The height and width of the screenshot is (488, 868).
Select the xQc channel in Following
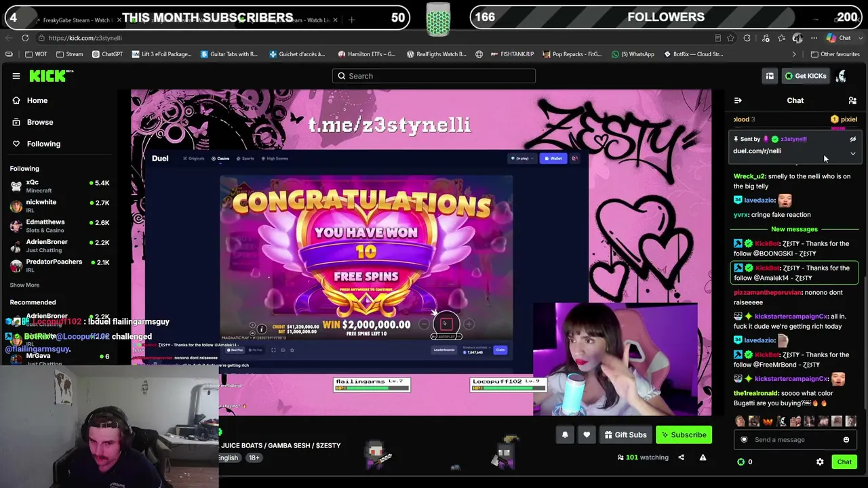(60, 186)
